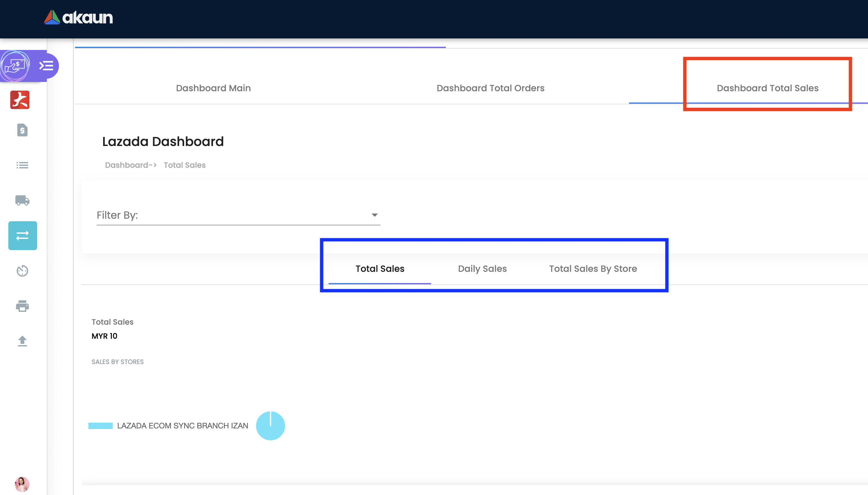
Task: Switch to Dashboard Main tab
Action: (213, 88)
